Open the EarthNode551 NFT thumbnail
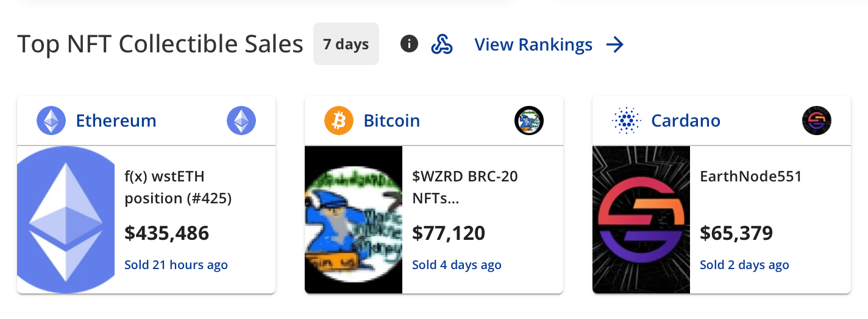The image size is (868, 319). pos(641,220)
